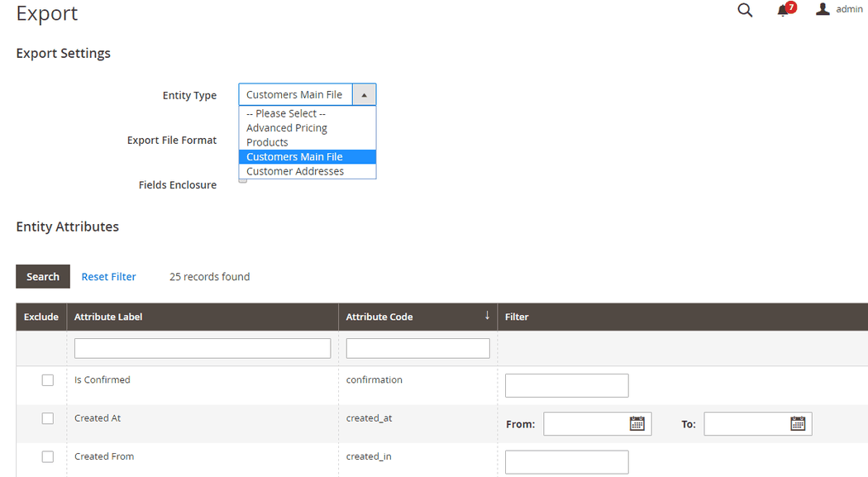868x477 pixels.
Task: Click sort arrow in Attribute Code header
Action: [487, 316]
